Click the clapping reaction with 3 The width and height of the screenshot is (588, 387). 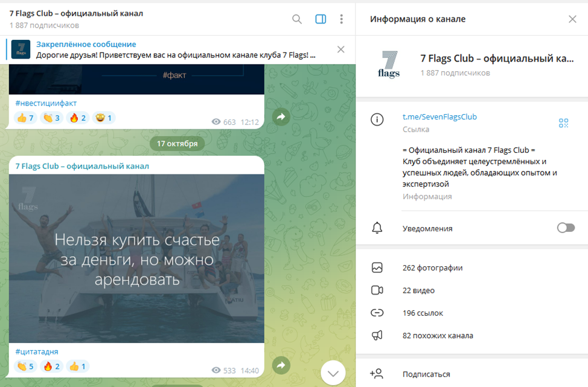[x=52, y=118]
